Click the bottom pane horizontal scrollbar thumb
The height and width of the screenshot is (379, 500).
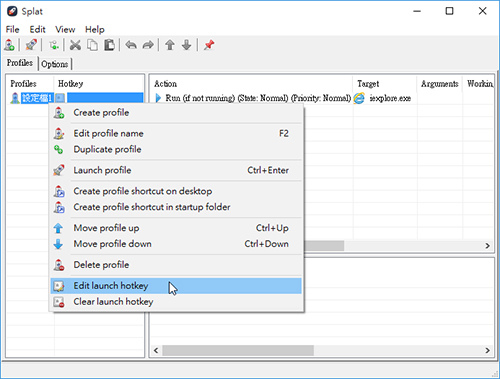[238, 350]
